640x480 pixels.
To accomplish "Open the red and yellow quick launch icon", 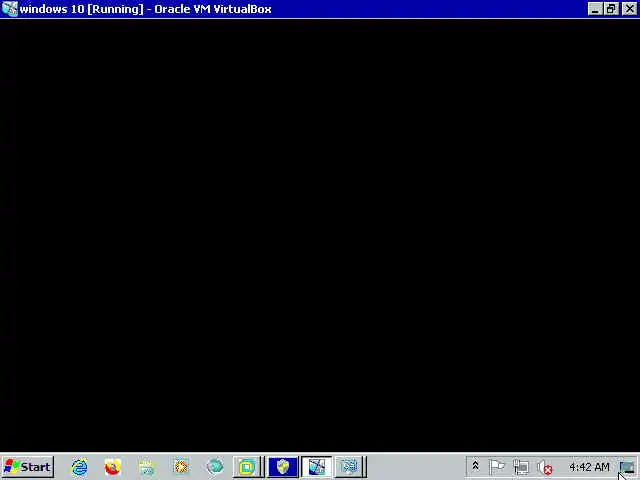I will 113,467.
